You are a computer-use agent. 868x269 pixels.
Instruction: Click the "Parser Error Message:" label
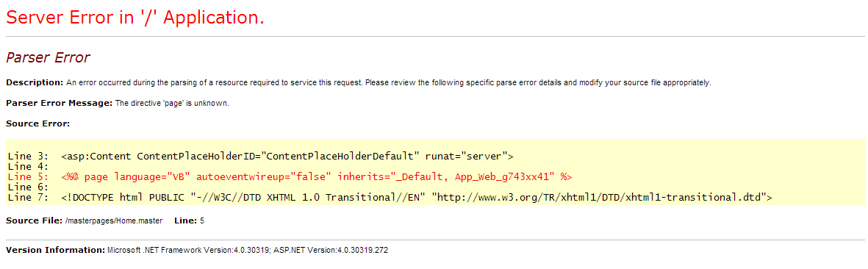(60, 103)
